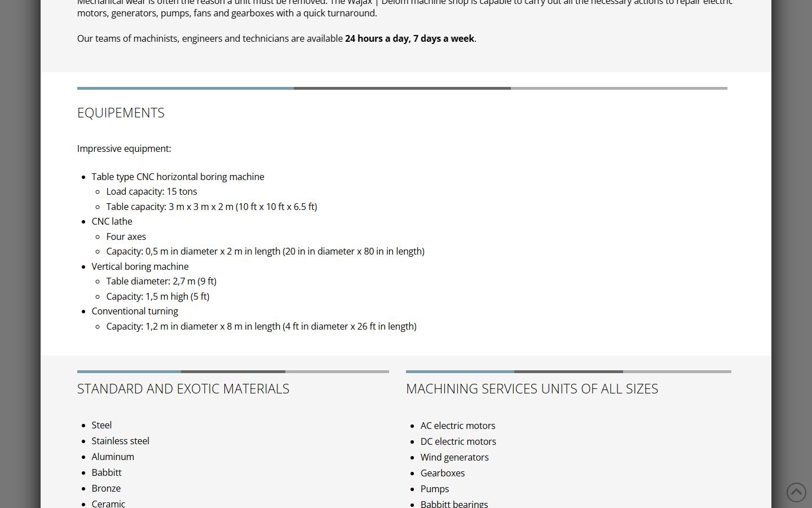Click the scroll back to top arrow
This screenshot has width=812, height=508.
click(x=796, y=492)
